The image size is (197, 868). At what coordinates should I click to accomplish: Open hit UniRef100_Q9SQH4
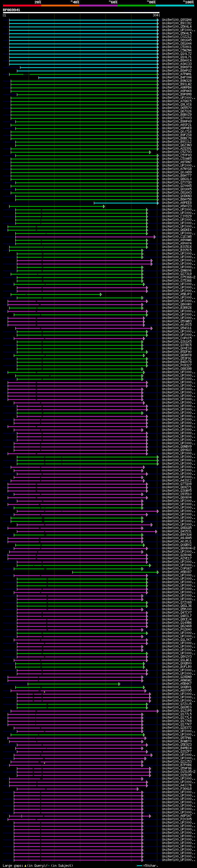[x=177, y=20]
